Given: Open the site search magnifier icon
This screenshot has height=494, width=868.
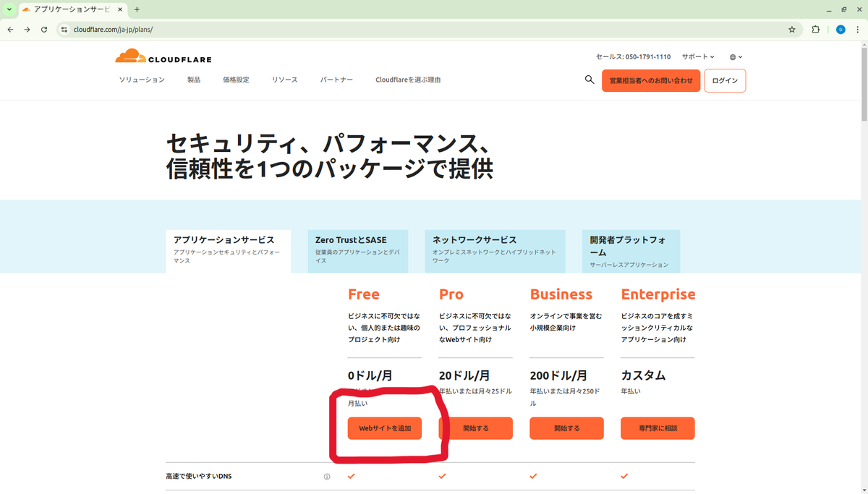Looking at the screenshot, I should [590, 80].
